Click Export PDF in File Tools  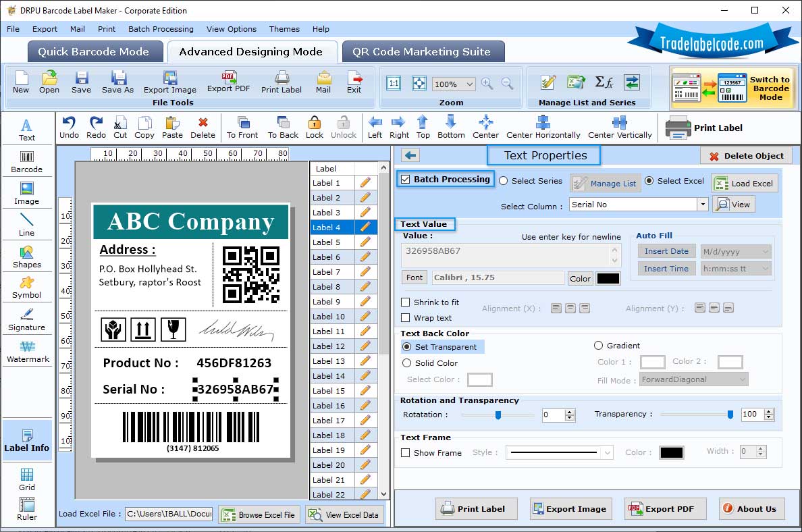click(228, 82)
